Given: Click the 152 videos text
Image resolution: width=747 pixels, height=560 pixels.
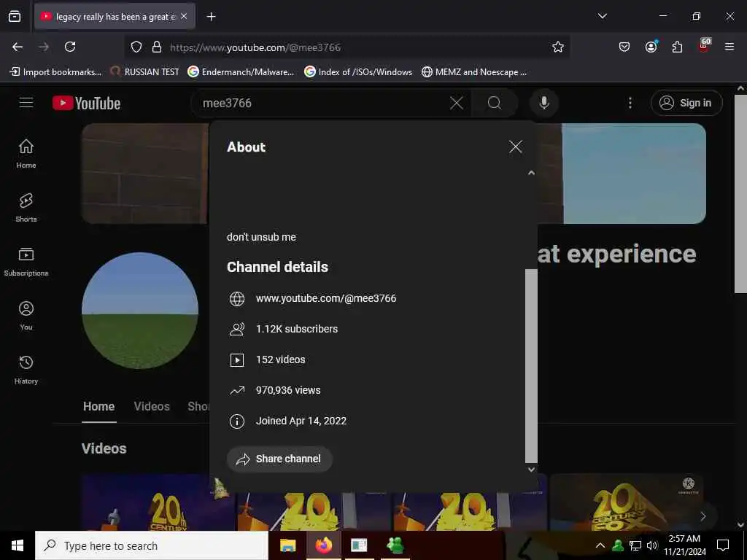Looking at the screenshot, I should 281,359.
